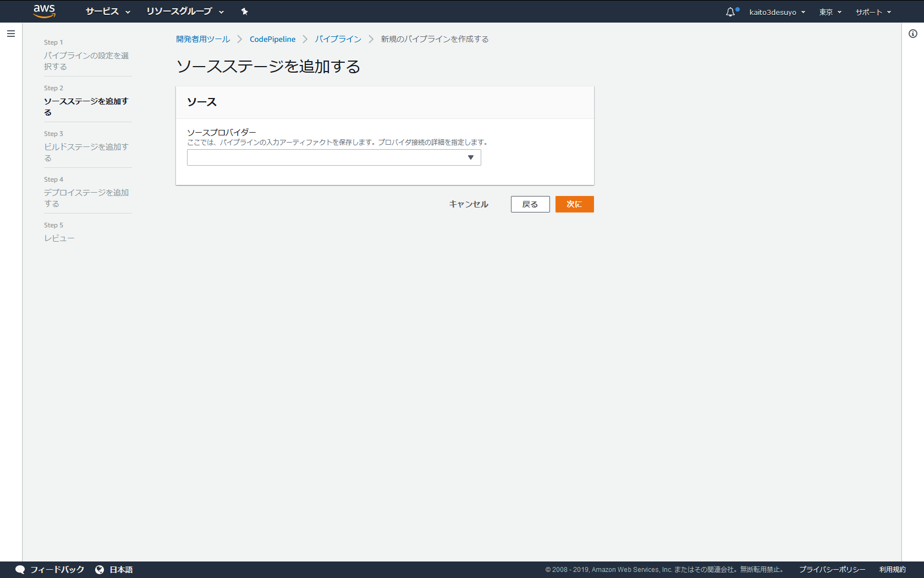Click the ソース panel heading
The width and height of the screenshot is (924, 578).
coord(202,102)
